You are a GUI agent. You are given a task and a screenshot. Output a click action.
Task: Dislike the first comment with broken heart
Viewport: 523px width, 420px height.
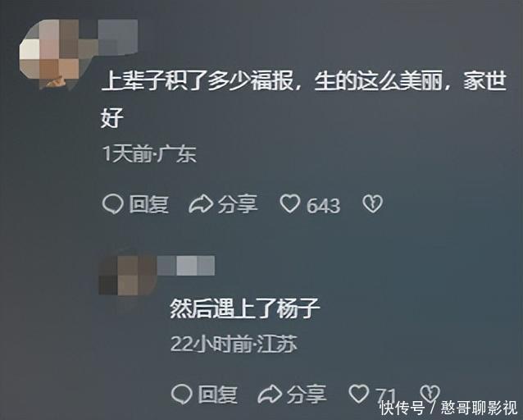click(x=372, y=203)
